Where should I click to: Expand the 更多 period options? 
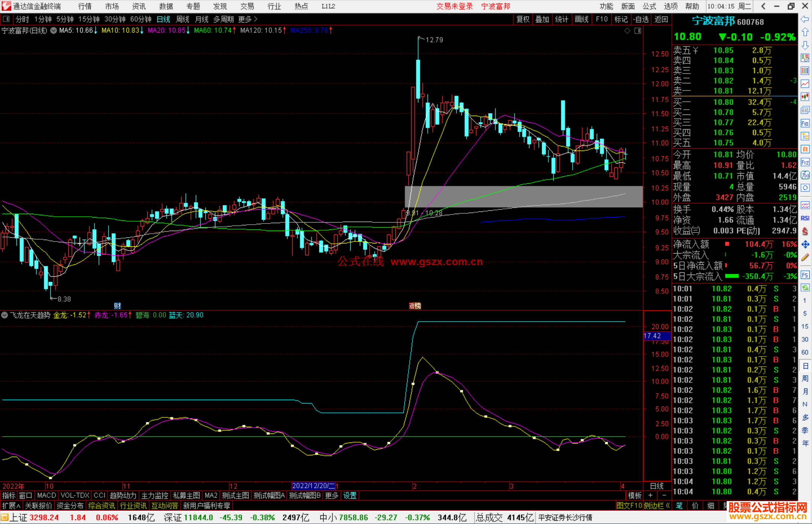(x=247, y=19)
